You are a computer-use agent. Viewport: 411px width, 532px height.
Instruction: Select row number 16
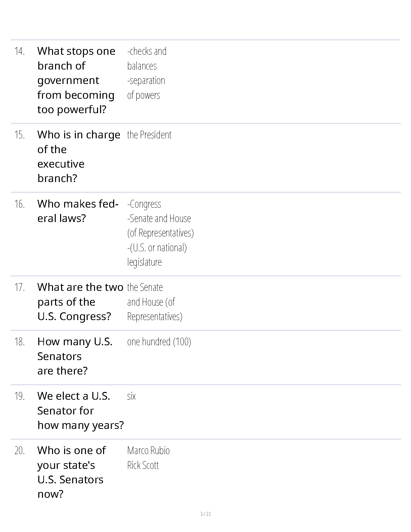(x=19, y=204)
